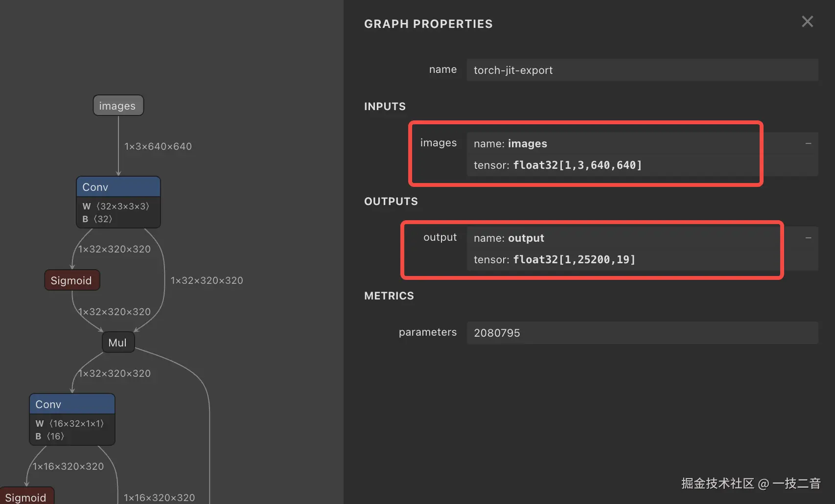Open the W ⟨32×3×3×3⟩ weight initializer

116,206
